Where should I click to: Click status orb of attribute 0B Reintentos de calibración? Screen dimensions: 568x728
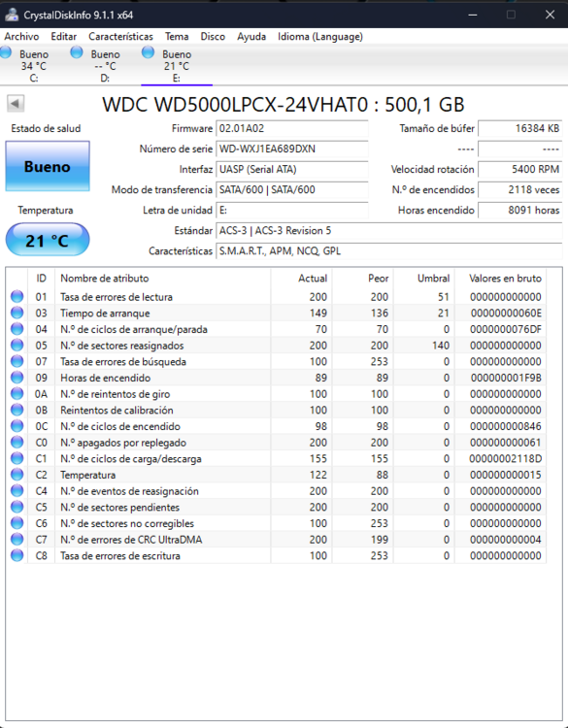tap(17, 410)
